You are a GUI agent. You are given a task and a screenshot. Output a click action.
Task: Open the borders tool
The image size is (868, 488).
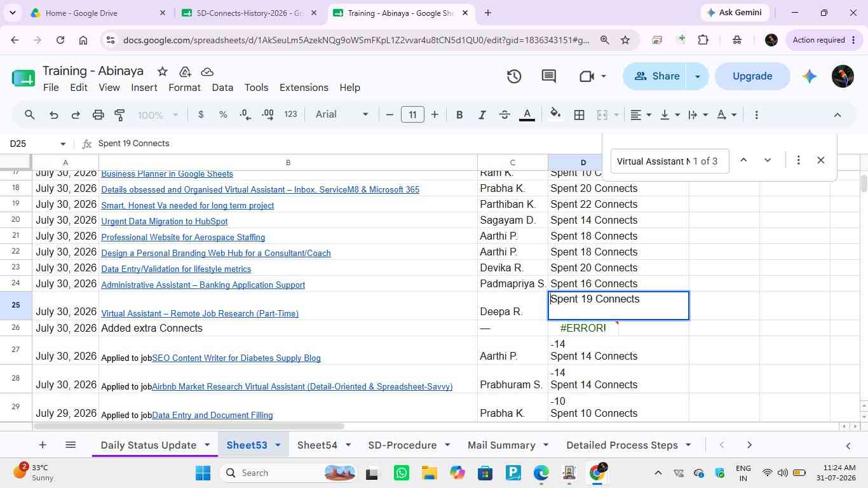coord(579,115)
